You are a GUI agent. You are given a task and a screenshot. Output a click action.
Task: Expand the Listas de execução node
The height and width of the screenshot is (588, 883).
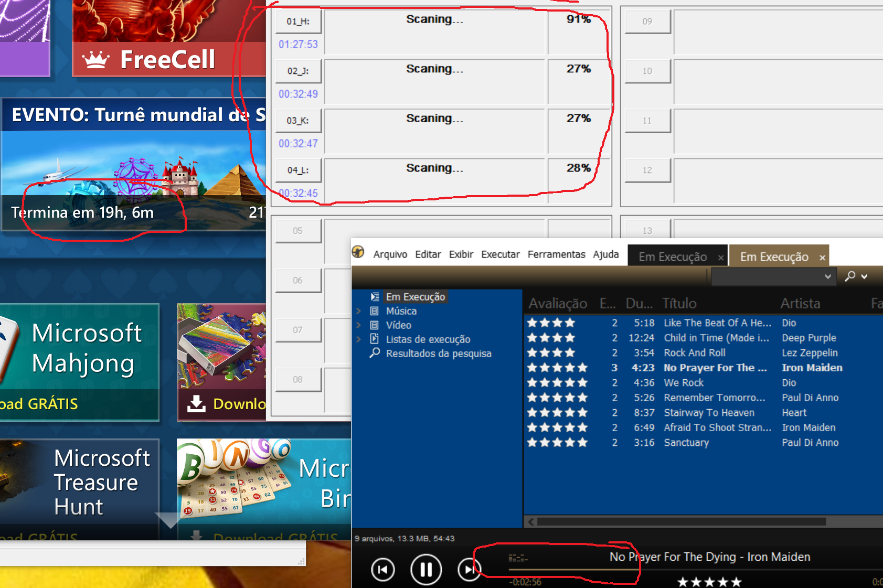[359, 339]
